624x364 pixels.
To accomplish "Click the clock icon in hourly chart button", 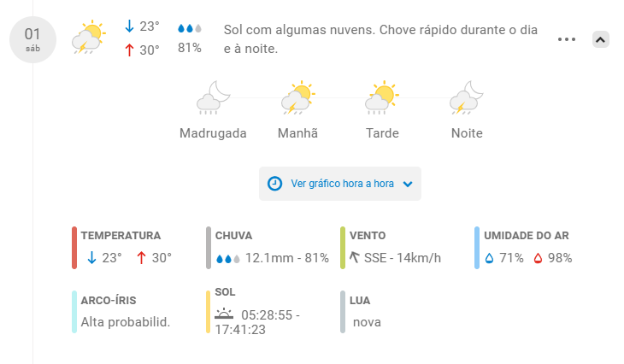I will tap(275, 184).
